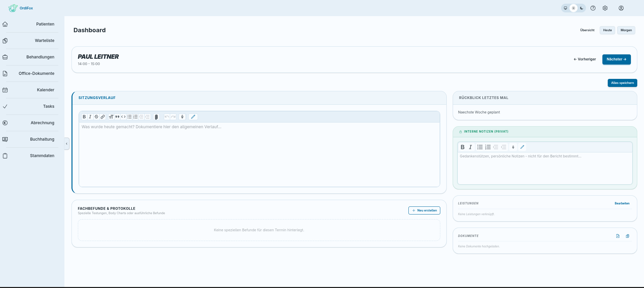Toggle italic in Interne Notizen editor
The height and width of the screenshot is (288, 644).
tap(470, 147)
